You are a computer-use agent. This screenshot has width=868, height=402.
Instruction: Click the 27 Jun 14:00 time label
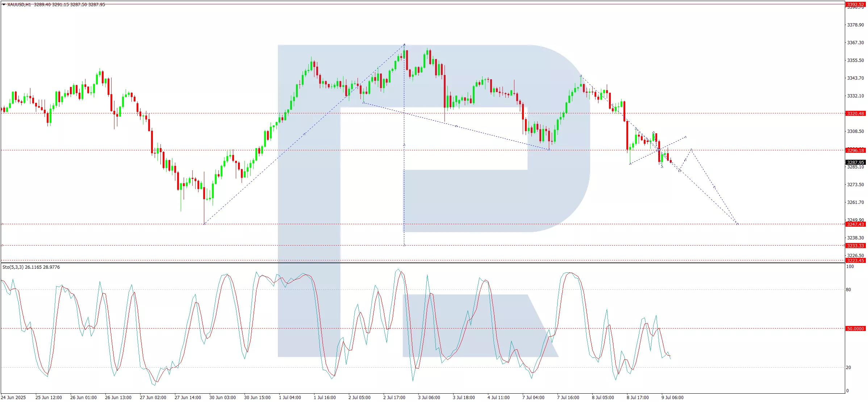pyautogui.click(x=188, y=398)
